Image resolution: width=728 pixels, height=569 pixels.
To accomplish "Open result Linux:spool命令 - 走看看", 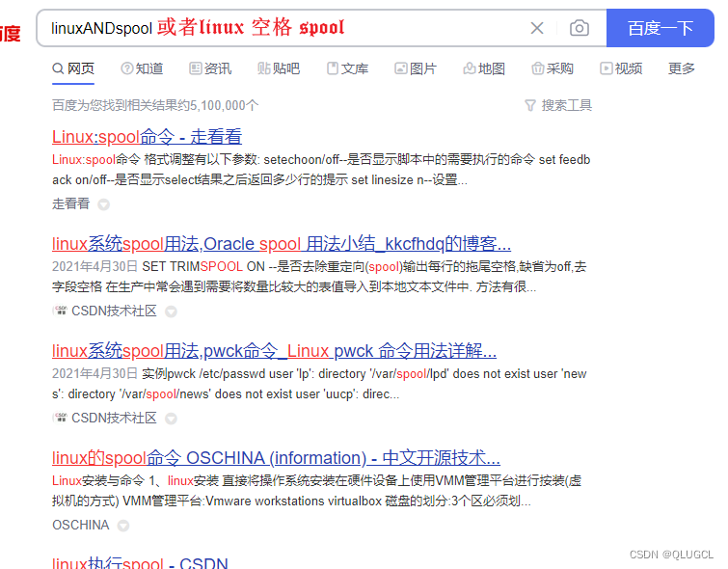I will [x=147, y=137].
